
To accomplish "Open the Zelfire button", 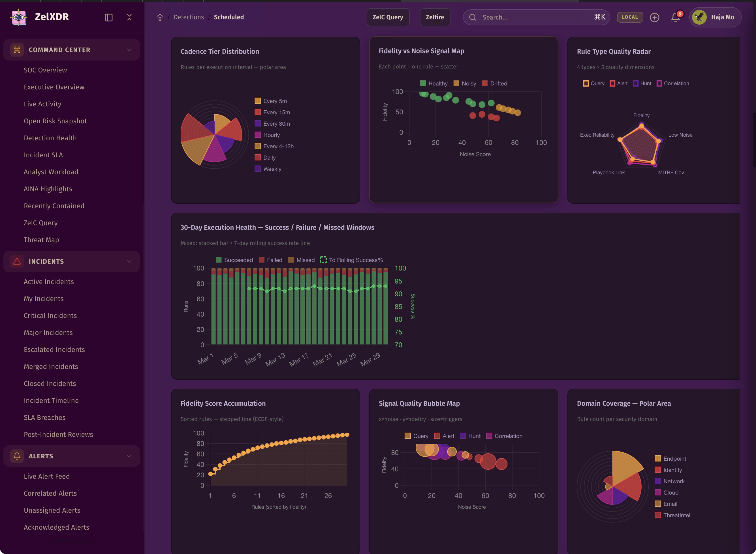I will (435, 17).
